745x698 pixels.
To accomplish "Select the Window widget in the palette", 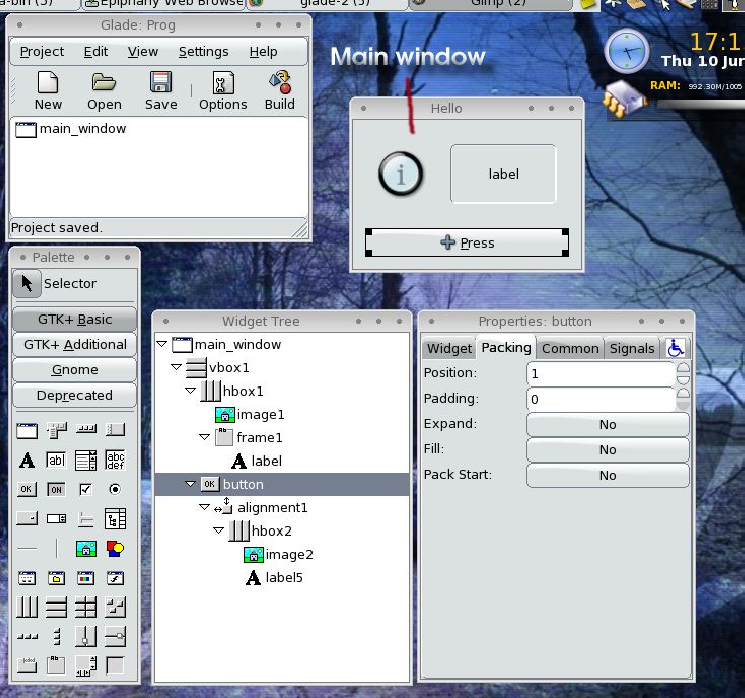I will 27,430.
